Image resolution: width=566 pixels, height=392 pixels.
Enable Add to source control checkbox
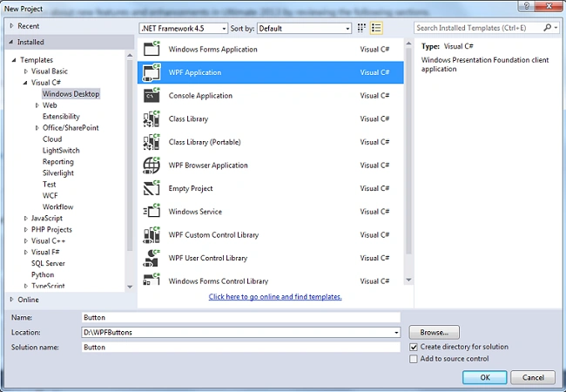[x=414, y=359]
